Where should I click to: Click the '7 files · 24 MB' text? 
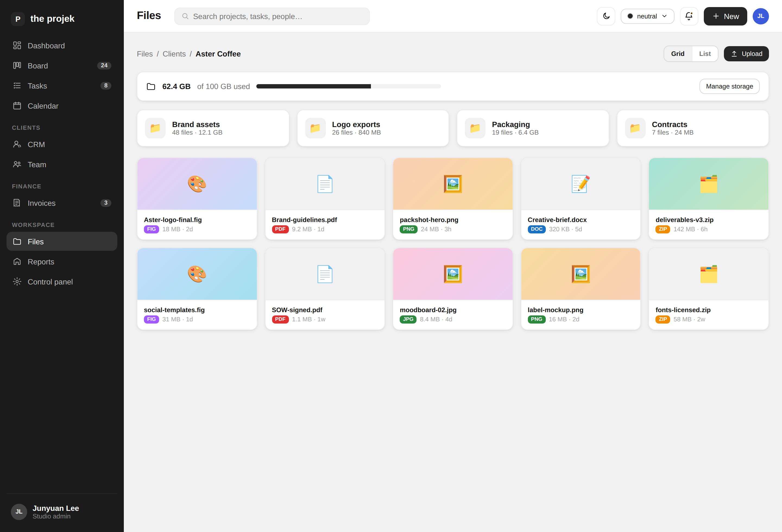pyautogui.click(x=672, y=132)
